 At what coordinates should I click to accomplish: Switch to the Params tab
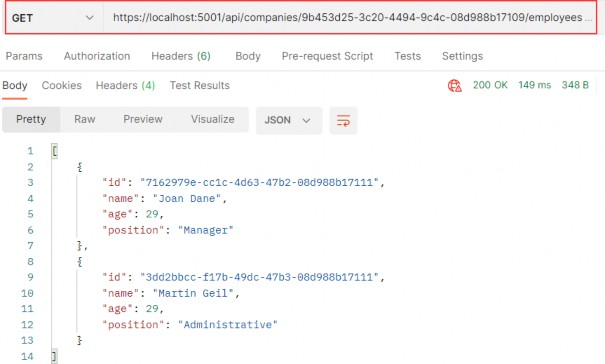coord(24,56)
